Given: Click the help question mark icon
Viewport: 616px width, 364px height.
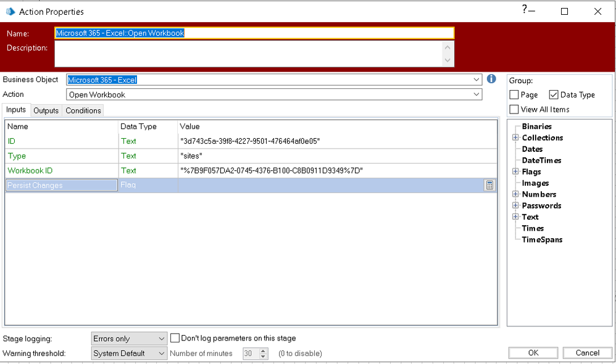Looking at the screenshot, I should 525,9.
